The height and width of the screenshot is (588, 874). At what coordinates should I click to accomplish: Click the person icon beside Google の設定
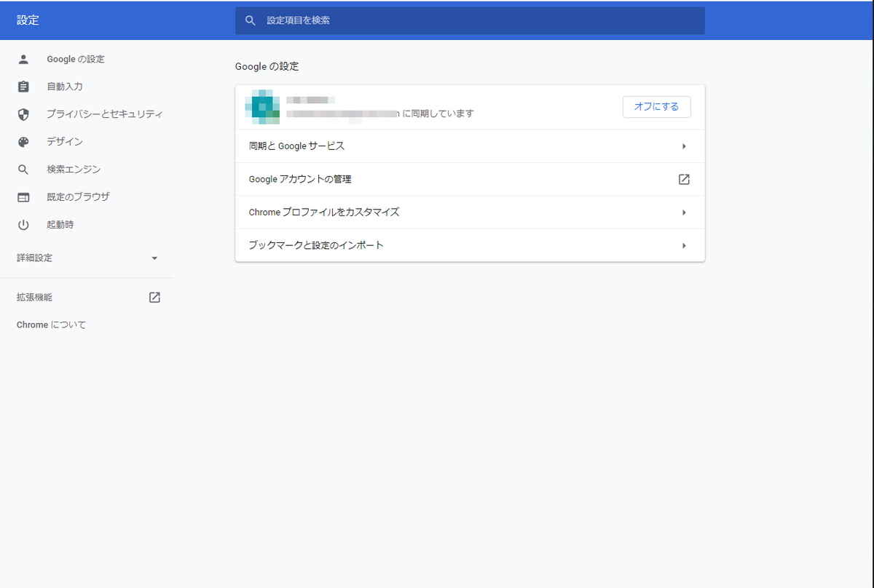[x=23, y=59]
